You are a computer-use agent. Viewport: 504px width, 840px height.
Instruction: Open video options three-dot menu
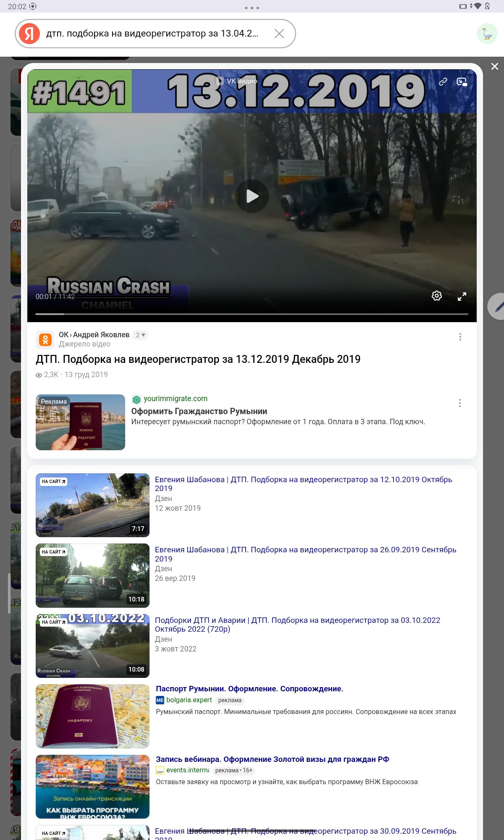460,337
